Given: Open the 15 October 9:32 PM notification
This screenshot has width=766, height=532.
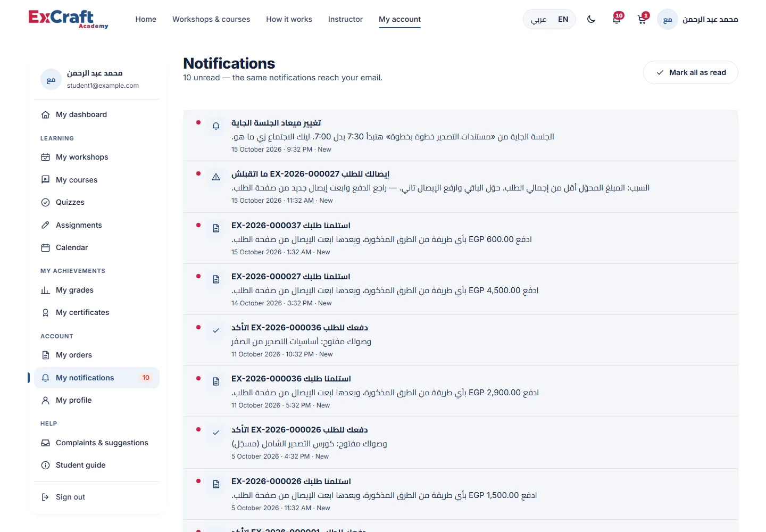Looking at the screenshot, I should coord(461,136).
